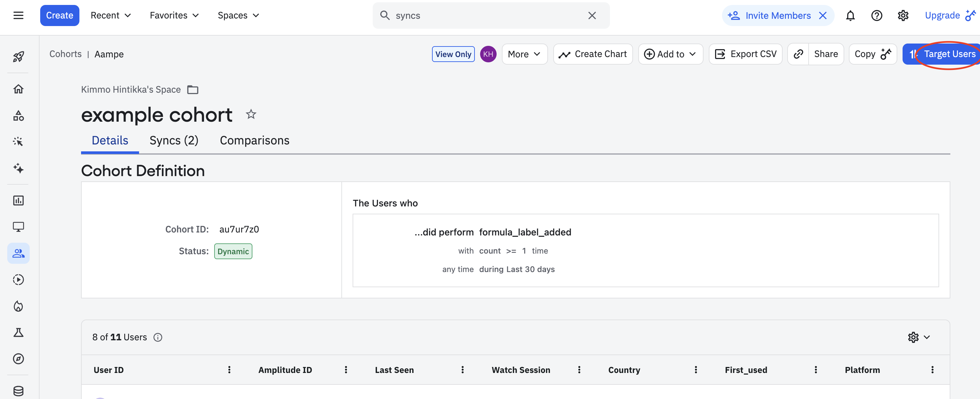The image size is (980, 399).
Task: Expand the Recent menu
Action: click(x=111, y=15)
